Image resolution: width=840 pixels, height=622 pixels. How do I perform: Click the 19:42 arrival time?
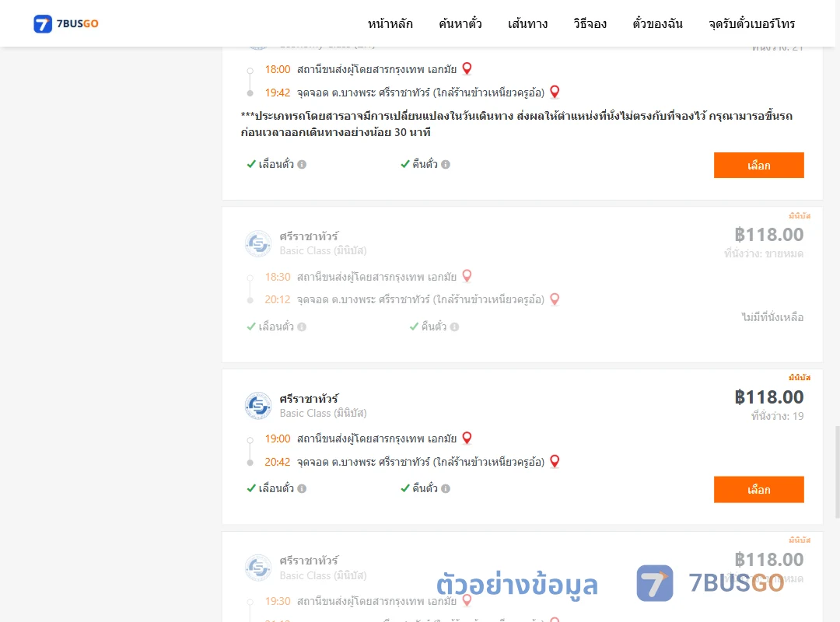pyautogui.click(x=278, y=93)
